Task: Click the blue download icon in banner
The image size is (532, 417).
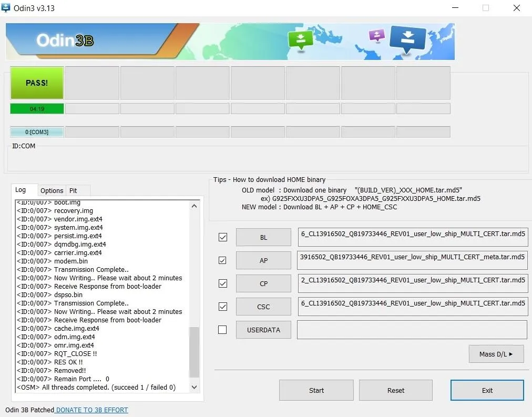Action: tap(408, 39)
